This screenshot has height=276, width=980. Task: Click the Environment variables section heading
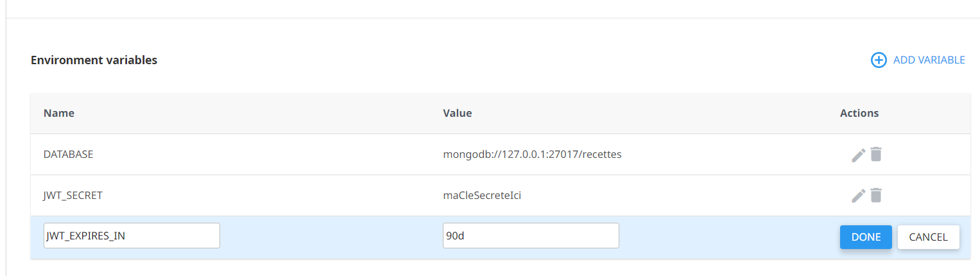[94, 60]
